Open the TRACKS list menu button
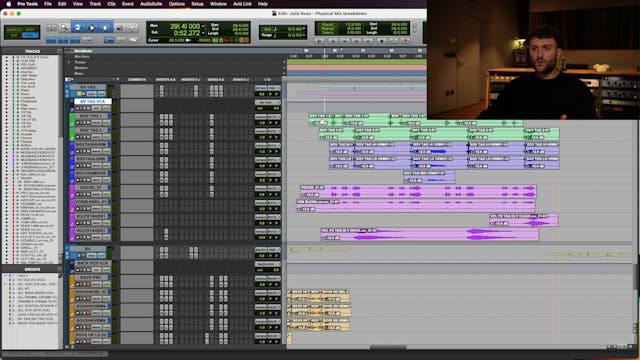The height and width of the screenshot is (360, 640). 60,51
